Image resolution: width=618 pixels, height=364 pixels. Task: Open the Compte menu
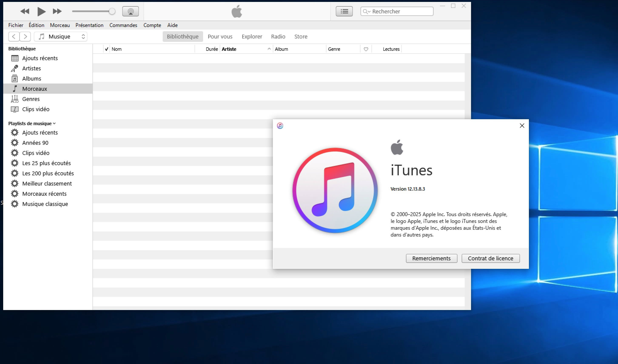(x=152, y=25)
